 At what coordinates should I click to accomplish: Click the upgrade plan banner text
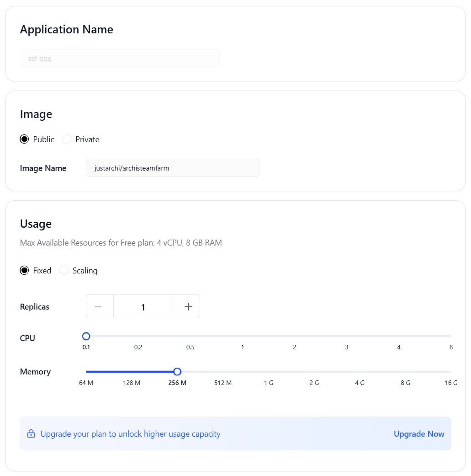pos(130,434)
